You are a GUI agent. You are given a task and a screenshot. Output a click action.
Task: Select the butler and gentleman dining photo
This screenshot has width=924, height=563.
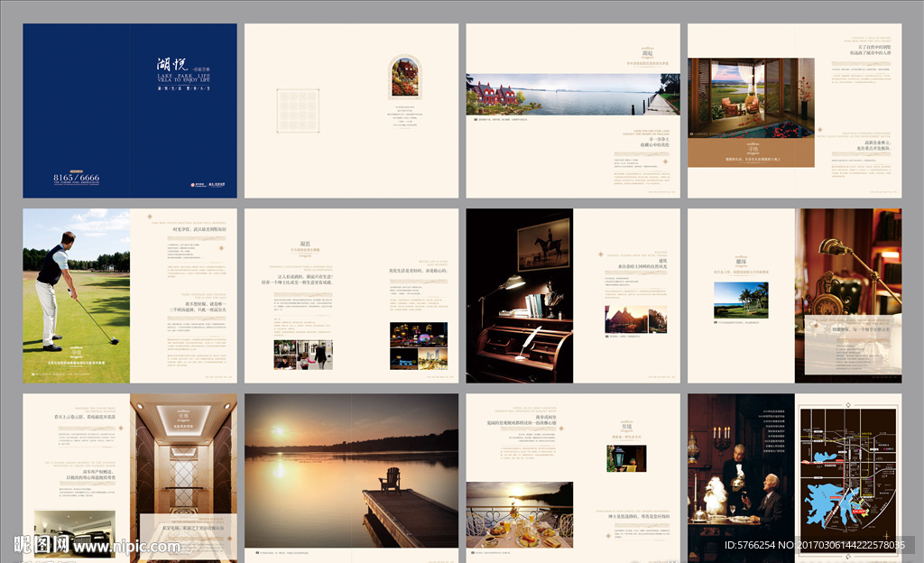741,478
